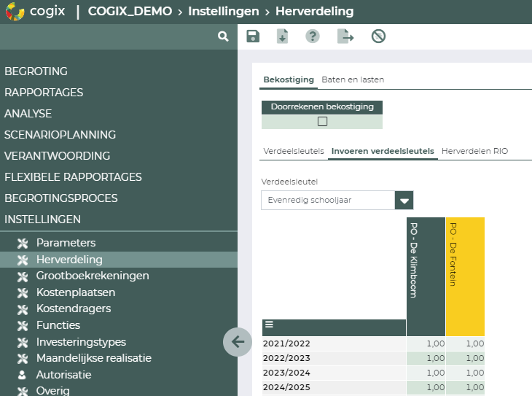
Task: Click the export document arrow icon
Action: pos(345,36)
